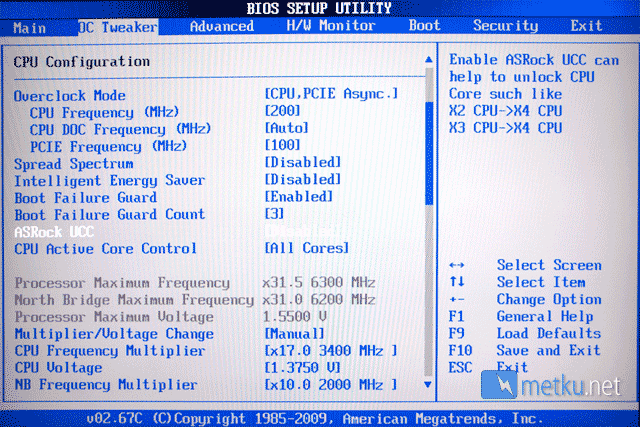Edit the CPU Frequency value 200
Image resolution: width=640 pixels, height=427 pixels.
point(282,111)
